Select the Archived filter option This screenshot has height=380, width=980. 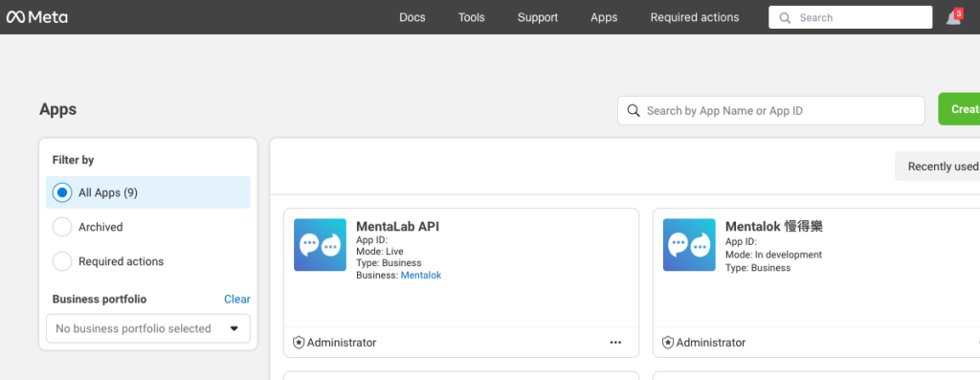tap(148, 227)
